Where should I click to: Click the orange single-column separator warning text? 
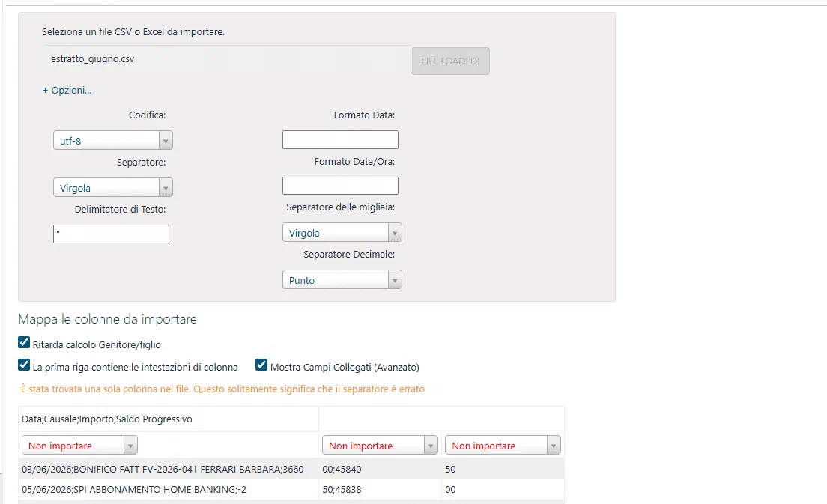222,389
